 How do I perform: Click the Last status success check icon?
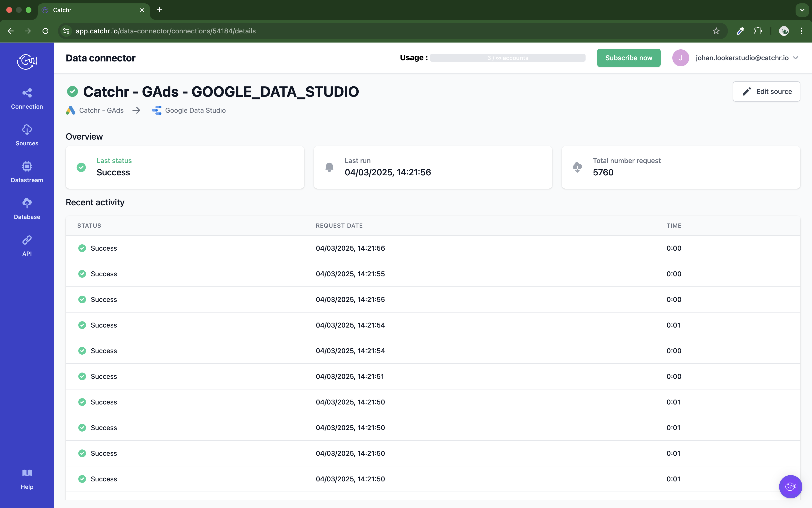coord(81,167)
